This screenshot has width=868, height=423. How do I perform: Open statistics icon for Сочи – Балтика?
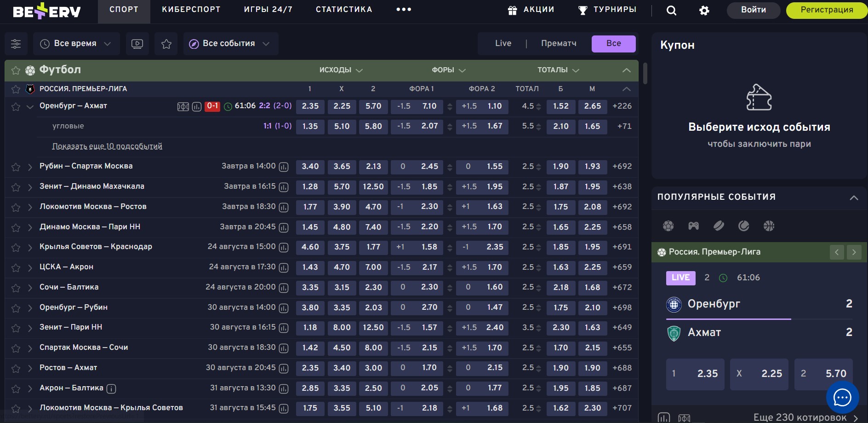[284, 288]
